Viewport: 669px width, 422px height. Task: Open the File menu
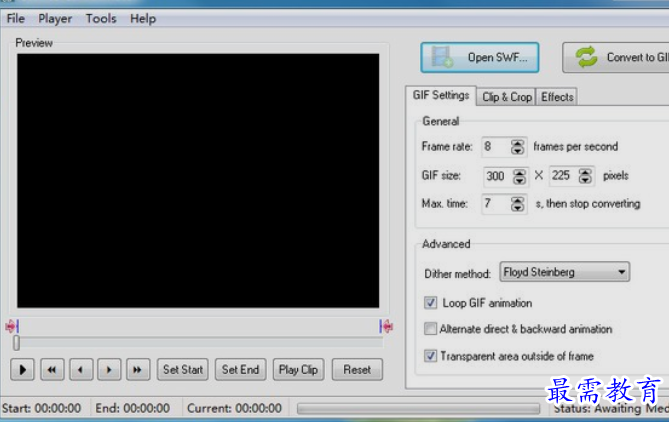point(16,19)
